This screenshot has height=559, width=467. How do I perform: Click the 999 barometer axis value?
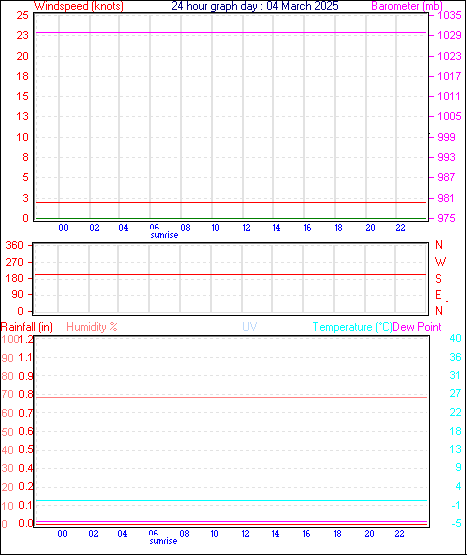pyautogui.click(x=446, y=137)
